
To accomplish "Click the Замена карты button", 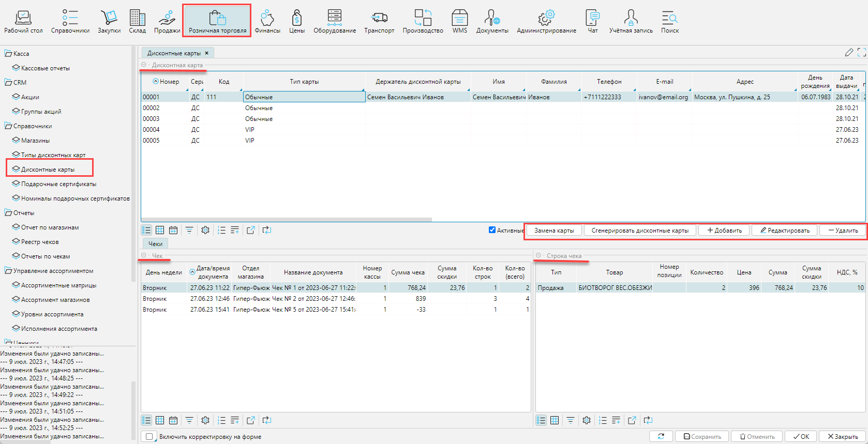I will click(x=553, y=231).
